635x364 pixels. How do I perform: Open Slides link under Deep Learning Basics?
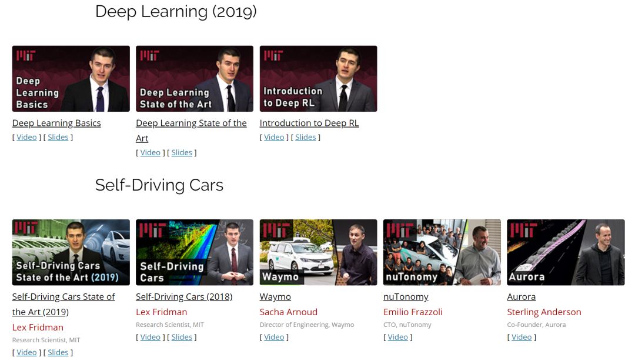point(58,137)
